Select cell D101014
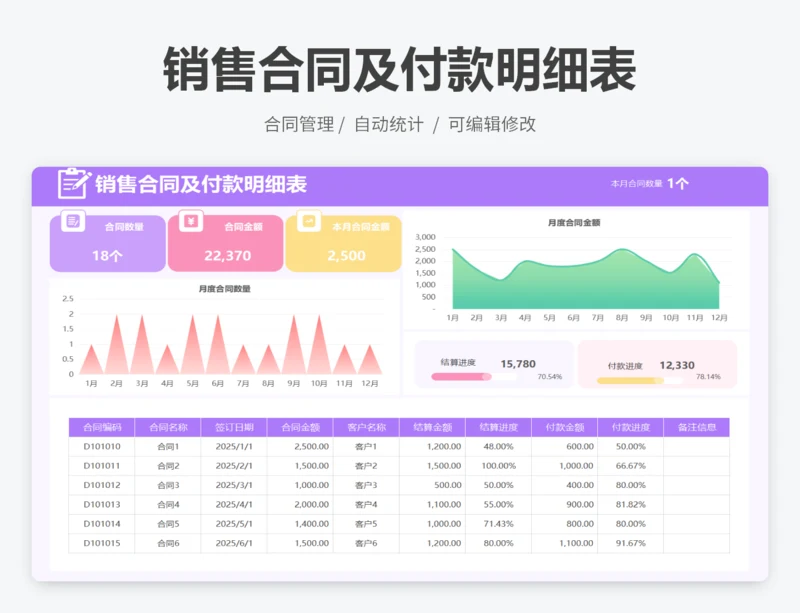Screen dimensions: 800x613 click(102, 524)
